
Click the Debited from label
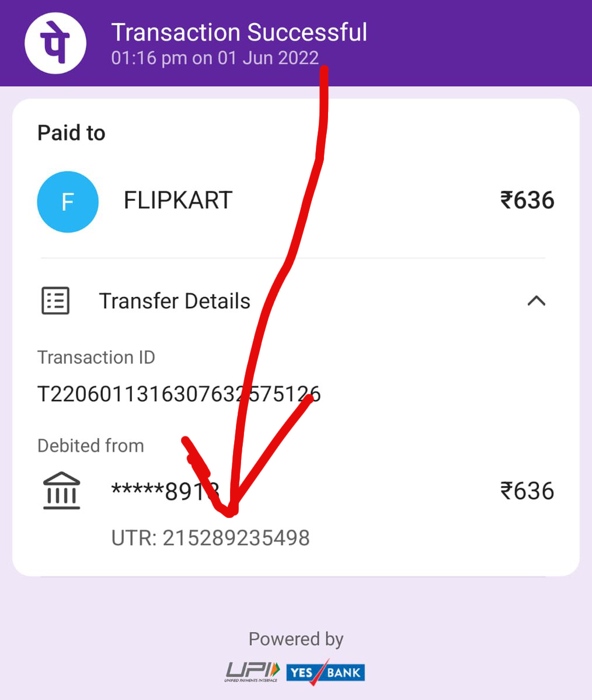(90, 446)
